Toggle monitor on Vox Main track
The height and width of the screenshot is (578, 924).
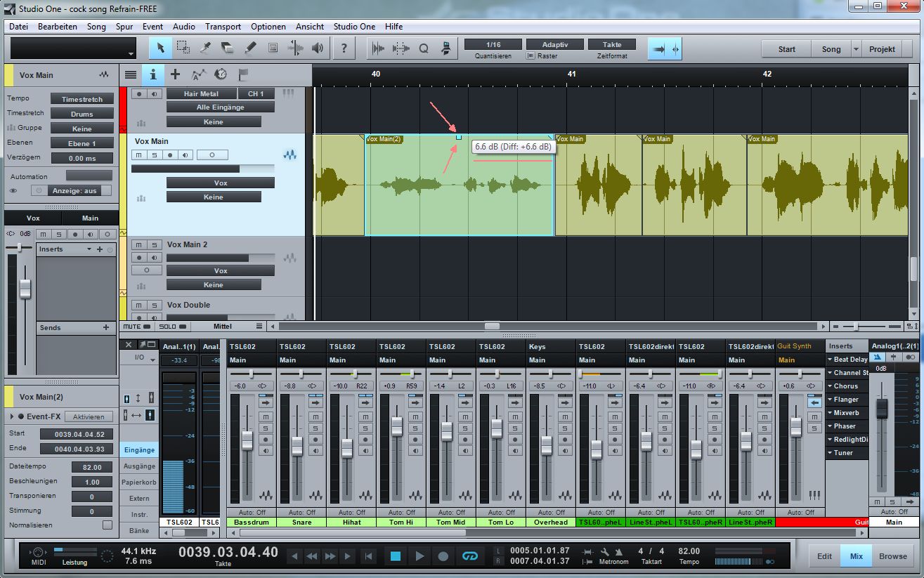click(186, 155)
